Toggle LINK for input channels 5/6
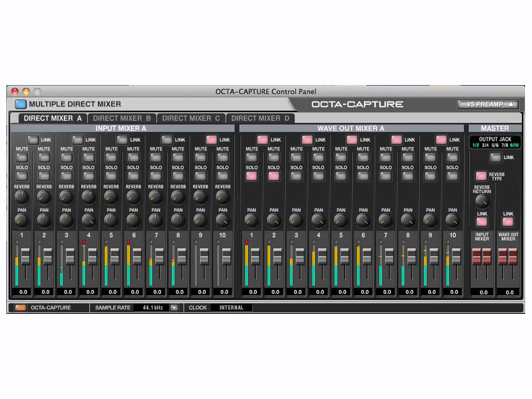The height and width of the screenshot is (399, 532). (122, 139)
